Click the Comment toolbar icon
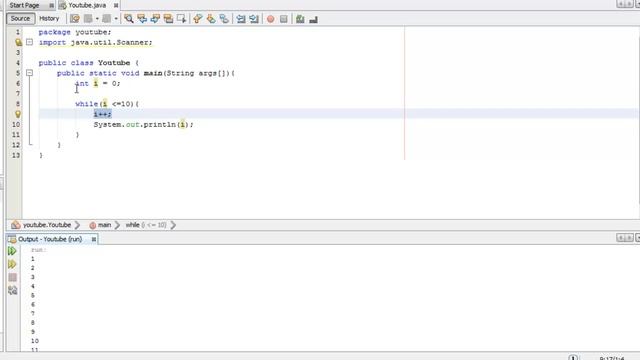 pyautogui.click(x=300, y=19)
